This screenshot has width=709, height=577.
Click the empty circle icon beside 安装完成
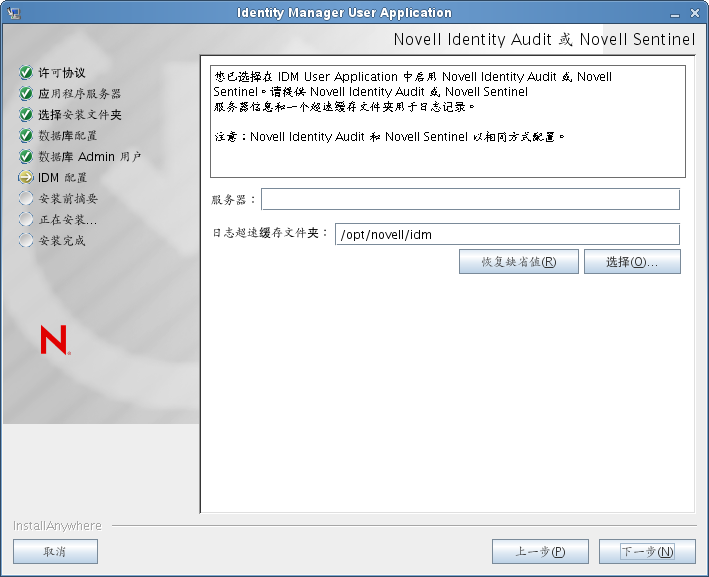tap(26, 240)
